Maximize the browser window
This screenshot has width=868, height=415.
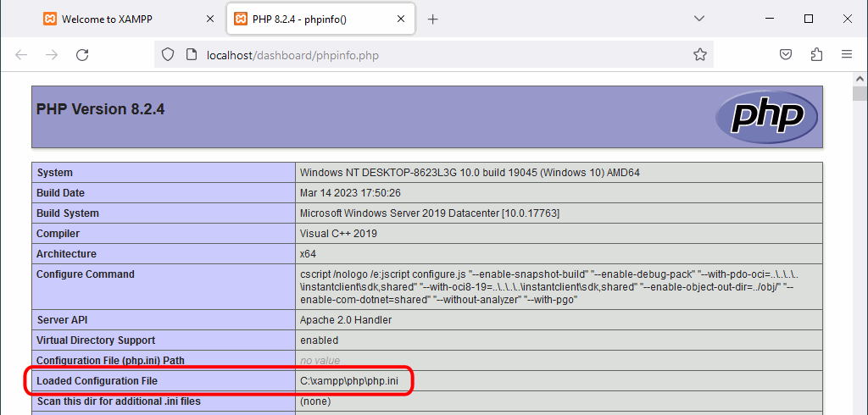click(x=809, y=19)
